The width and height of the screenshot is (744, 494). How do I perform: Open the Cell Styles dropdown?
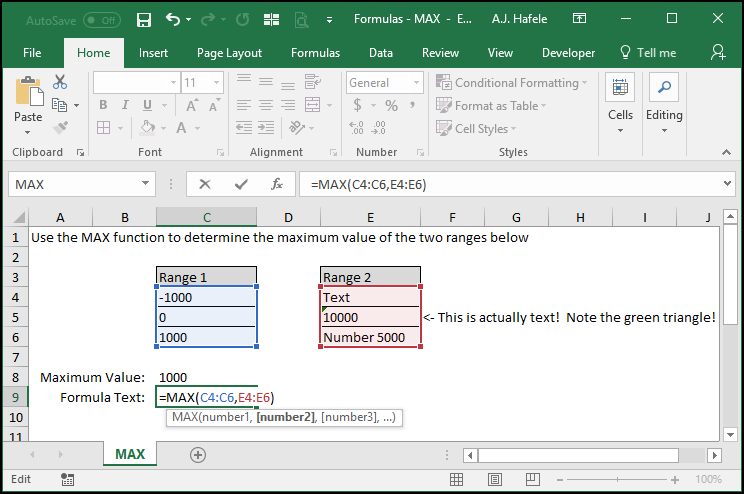[x=476, y=128]
